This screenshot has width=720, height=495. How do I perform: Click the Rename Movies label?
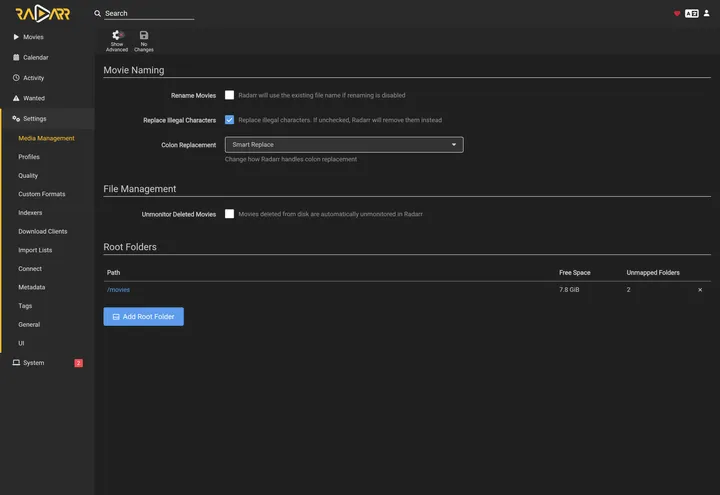point(193,96)
